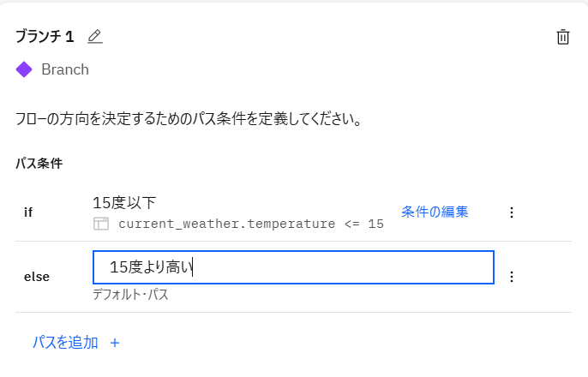The width and height of the screenshot is (588, 377).
Task: Click the 15度より高い text in else field
Action: click(x=152, y=267)
